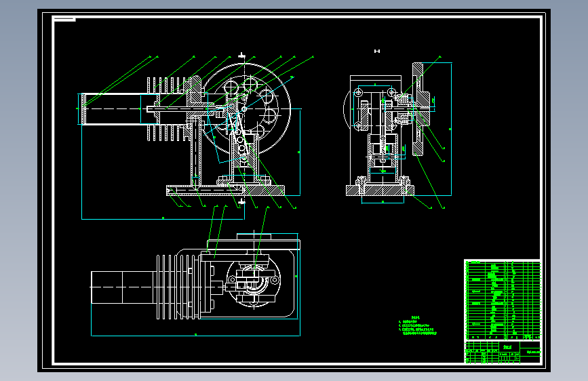The image size is (588, 381).
Task: Select the overall length dimension below the top view
Action: point(195,336)
